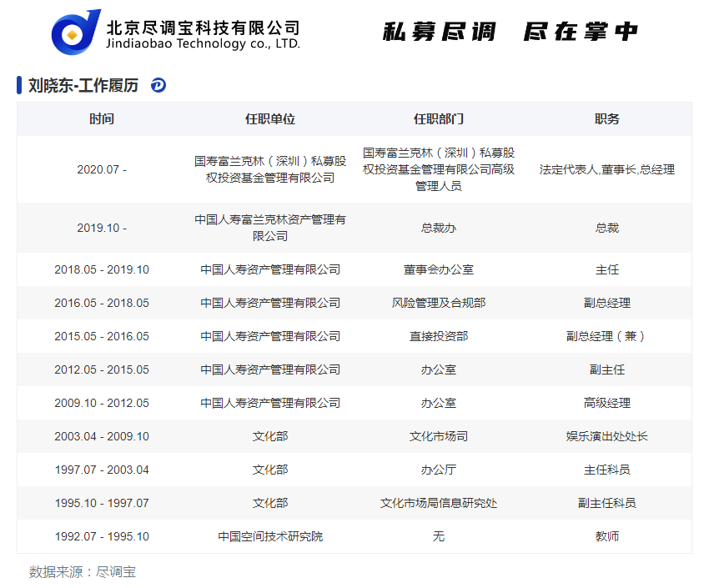Click 中国人寿富兰克林资产管理有限公司 employer cell
Image resolution: width=709 pixels, height=588 pixels.
tap(270, 228)
